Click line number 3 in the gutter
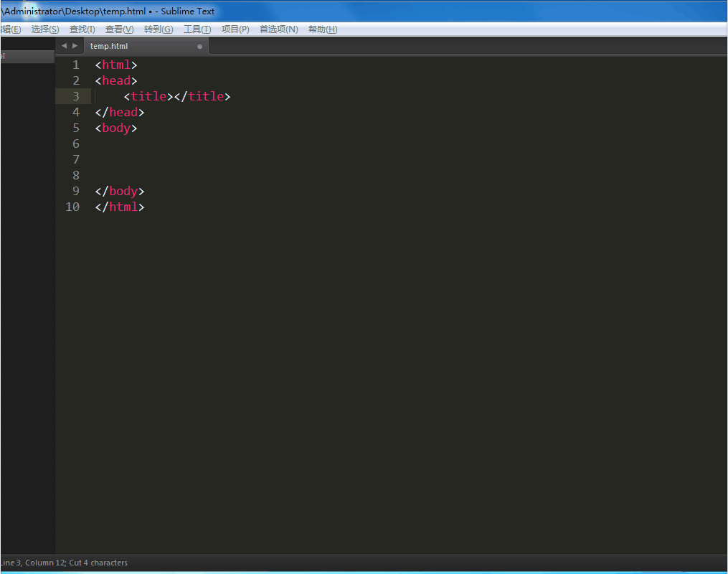Image resolution: width=728 pixels, height=574 pixels. [x=76, y=97]
